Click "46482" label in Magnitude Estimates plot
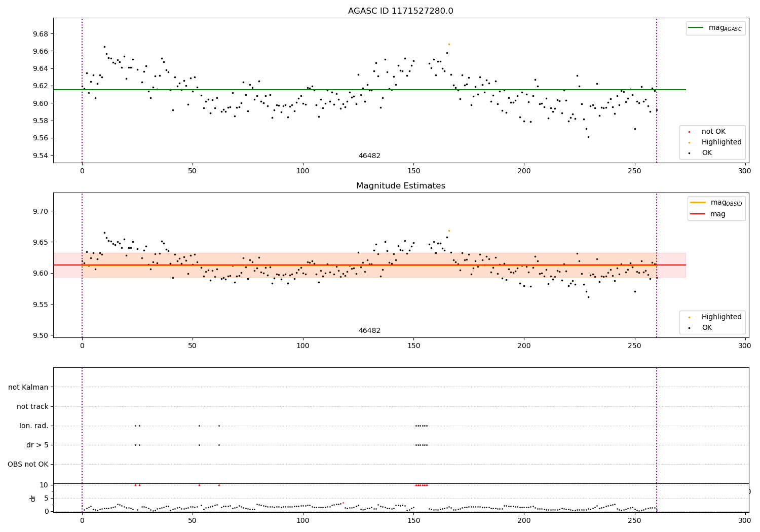This screenshot has height=532, width=760. [x=369, y=331]
